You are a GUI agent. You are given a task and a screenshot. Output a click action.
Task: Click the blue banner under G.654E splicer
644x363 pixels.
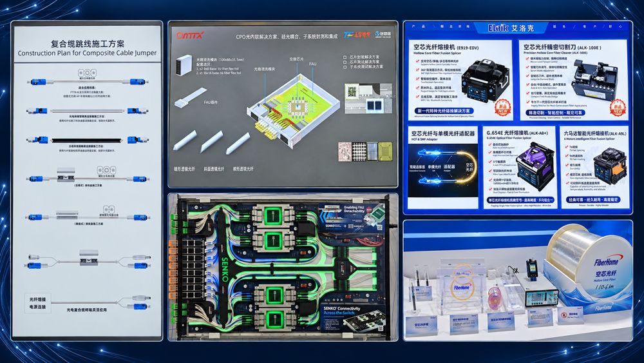(x=521, y=201)
